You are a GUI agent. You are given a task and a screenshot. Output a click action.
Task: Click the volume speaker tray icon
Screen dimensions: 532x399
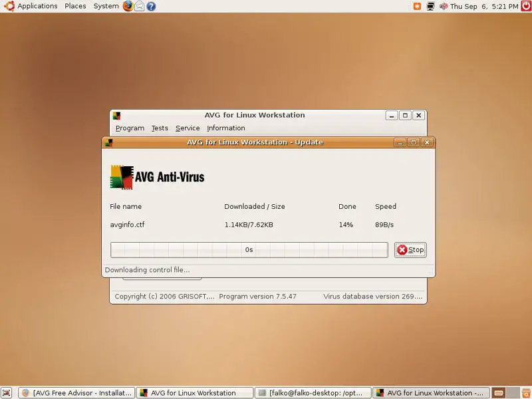pyautogui.click(x=444, y=6)
